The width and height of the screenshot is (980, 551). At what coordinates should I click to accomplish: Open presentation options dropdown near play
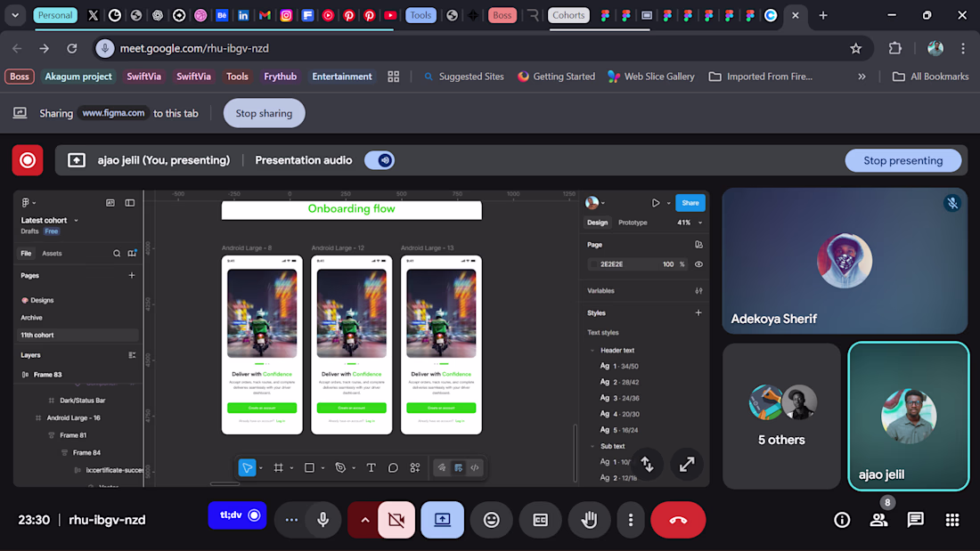(x=669, y=203)
